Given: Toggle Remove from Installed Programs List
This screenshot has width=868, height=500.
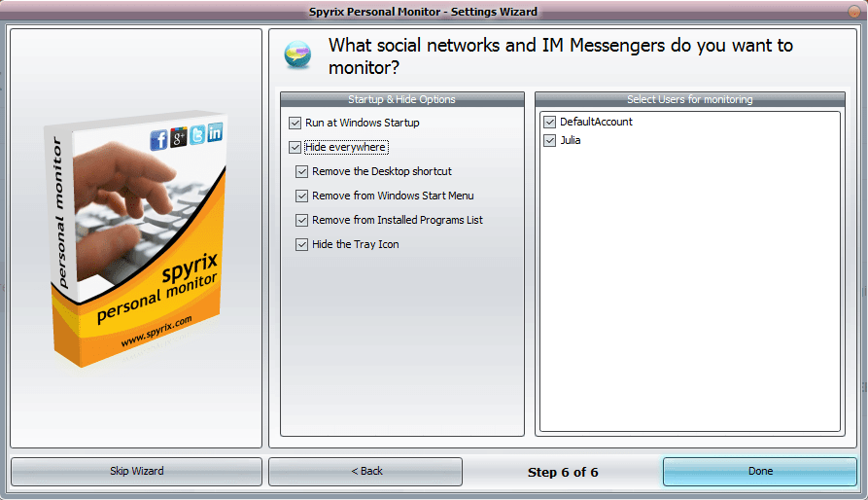Looking at the screenshot, I should pos(301,221).
